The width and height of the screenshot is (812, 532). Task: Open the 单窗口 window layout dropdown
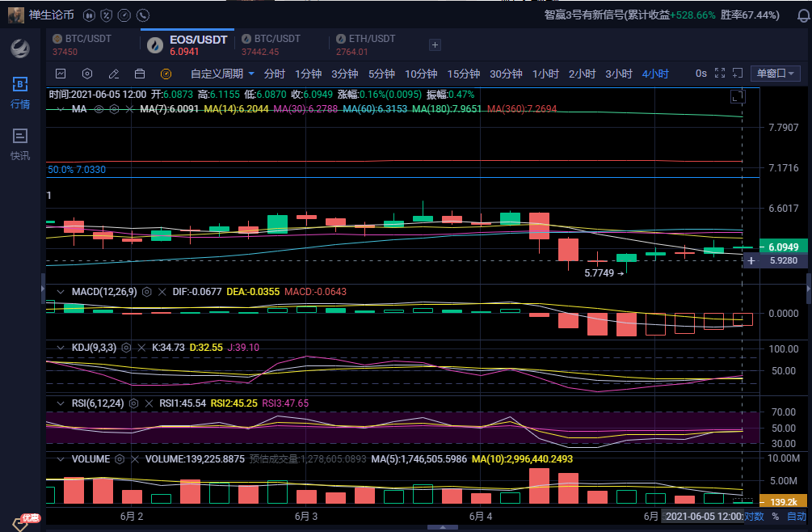tap(775, 74)
